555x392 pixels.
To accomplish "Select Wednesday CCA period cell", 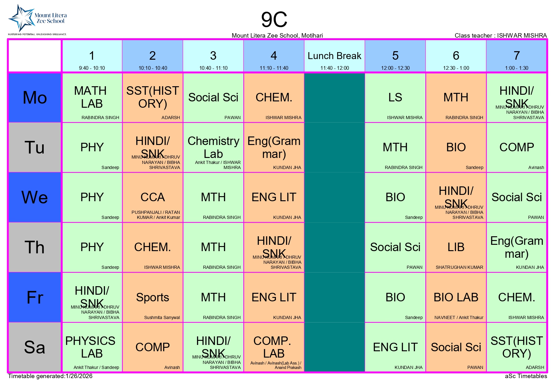I will (x=153, y=197).
